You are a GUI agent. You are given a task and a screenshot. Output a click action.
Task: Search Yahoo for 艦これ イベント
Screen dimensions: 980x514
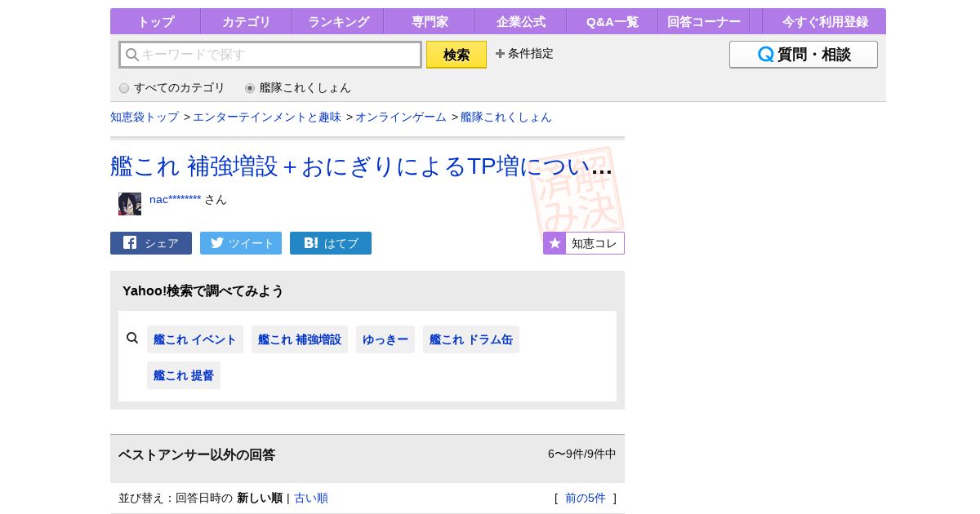tap(195, 339)
